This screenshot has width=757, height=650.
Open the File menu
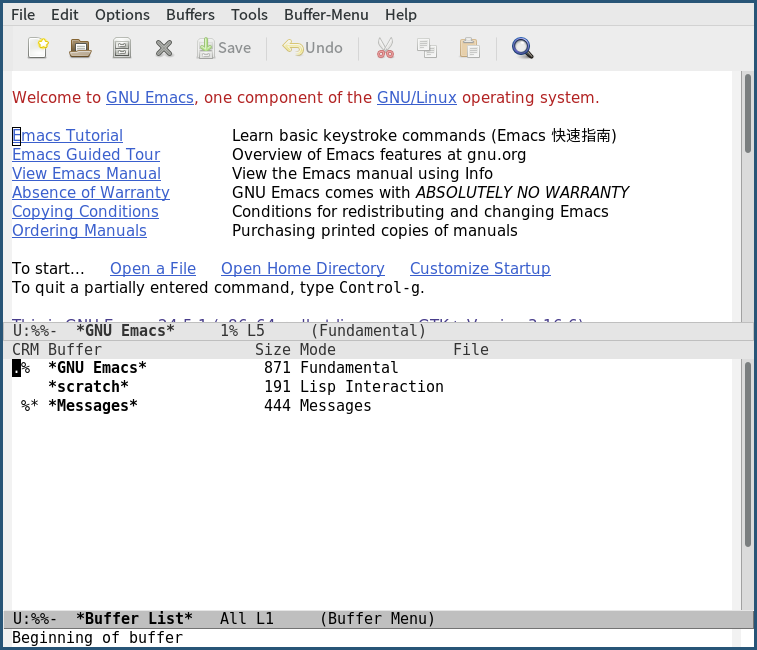[23, 15]
